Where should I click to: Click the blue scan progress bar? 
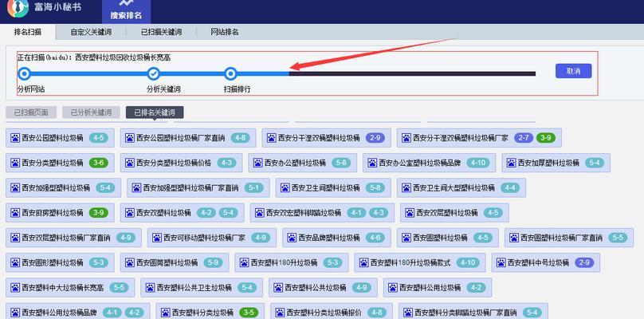(x=154, y=74)
